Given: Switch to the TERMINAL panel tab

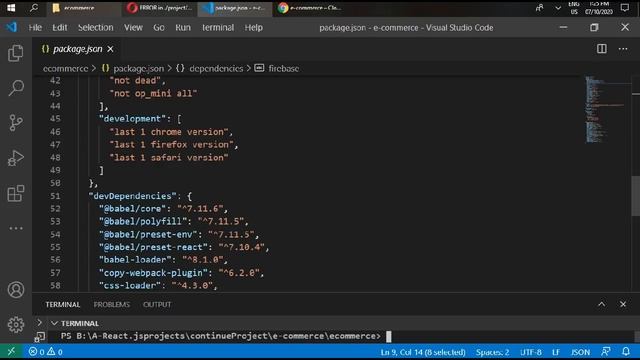Looking at the screenshot, I should pyautogui.click(x=62, y=304).
